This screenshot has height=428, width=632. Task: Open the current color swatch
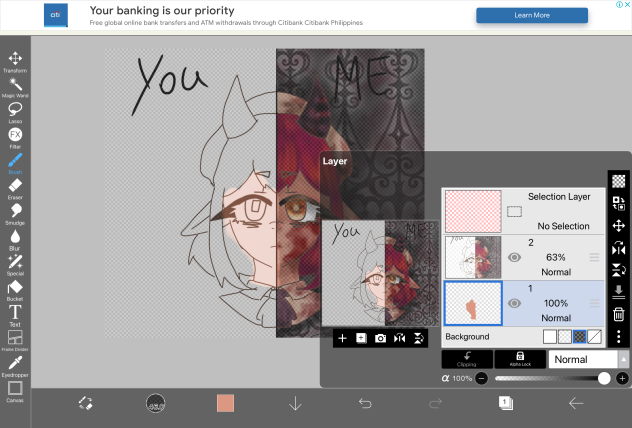(225, 403)
